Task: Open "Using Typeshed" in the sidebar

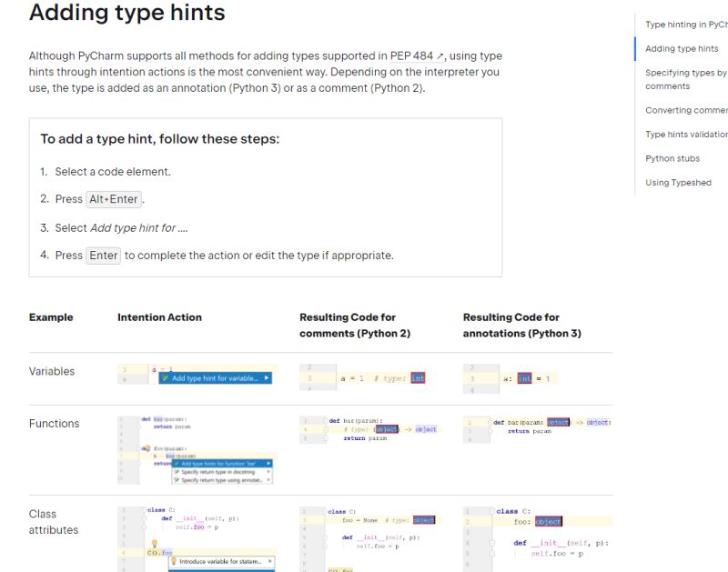Action: [x=678, y=182]
